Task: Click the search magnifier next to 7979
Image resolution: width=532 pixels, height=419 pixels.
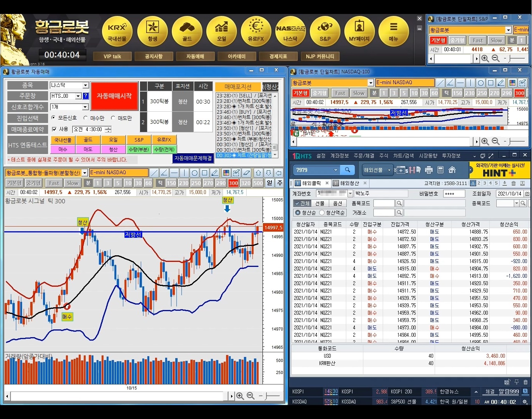Action: point(347,170)
